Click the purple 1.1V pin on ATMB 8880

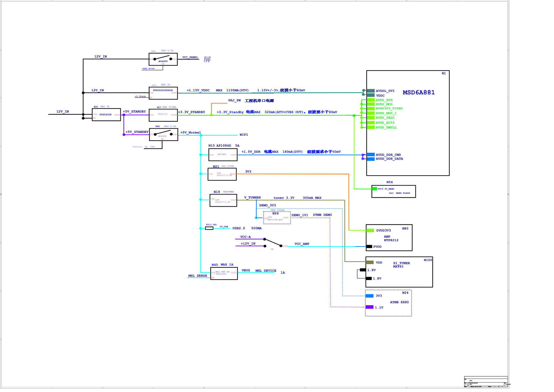(x=370, y=307)
